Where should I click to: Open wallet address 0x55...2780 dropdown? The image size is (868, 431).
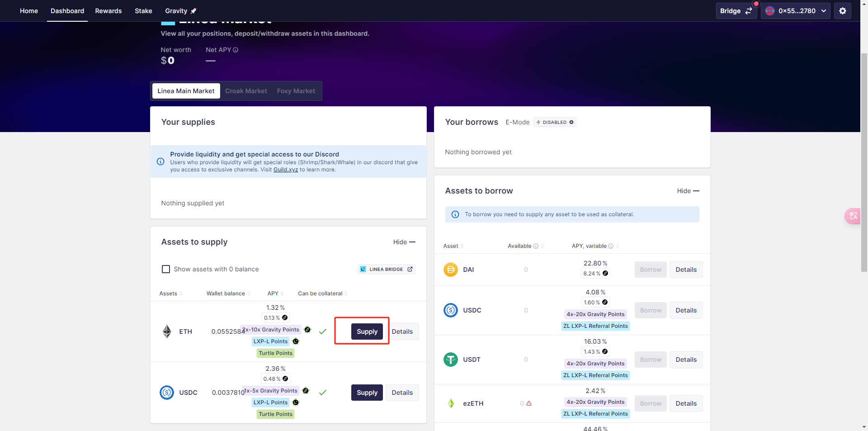[796, 11]
